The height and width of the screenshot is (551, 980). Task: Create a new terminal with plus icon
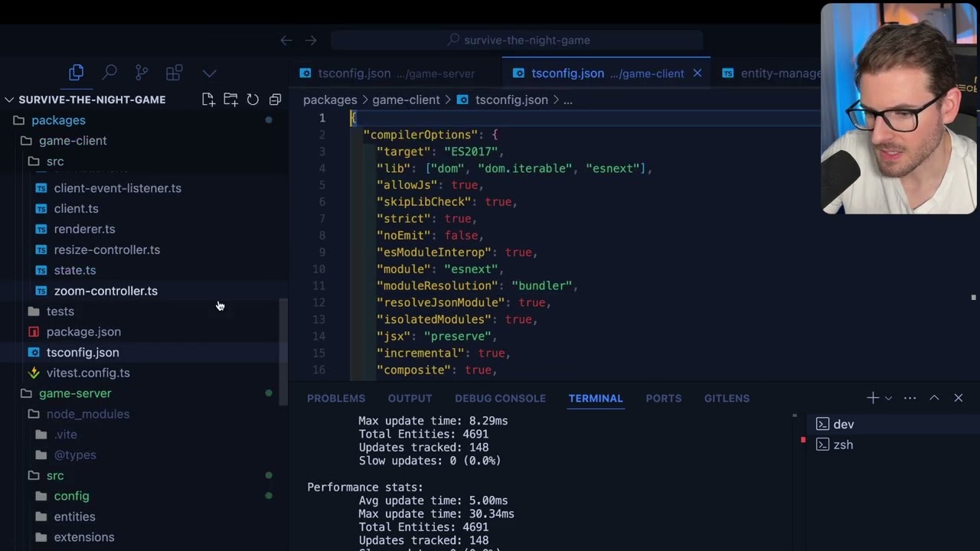(x=872, y=398)
